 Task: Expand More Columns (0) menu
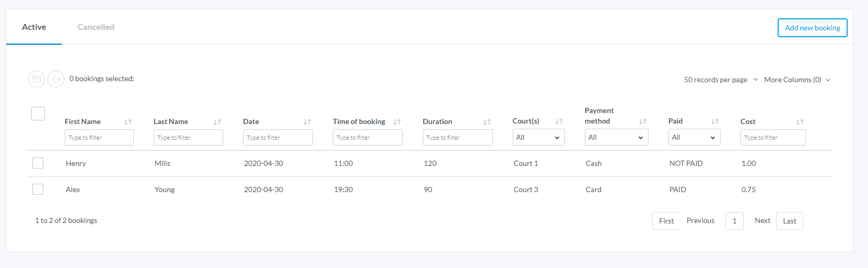[796, 80]
